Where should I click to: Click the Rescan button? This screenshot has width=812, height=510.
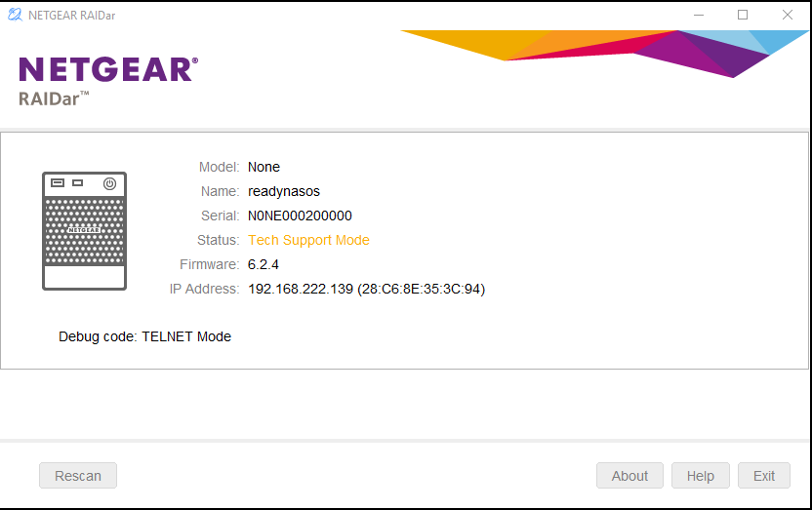[x=78, y=475]
